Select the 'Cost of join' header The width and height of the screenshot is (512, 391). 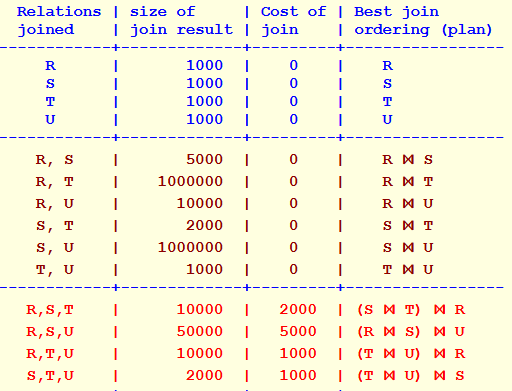[293, 21]
